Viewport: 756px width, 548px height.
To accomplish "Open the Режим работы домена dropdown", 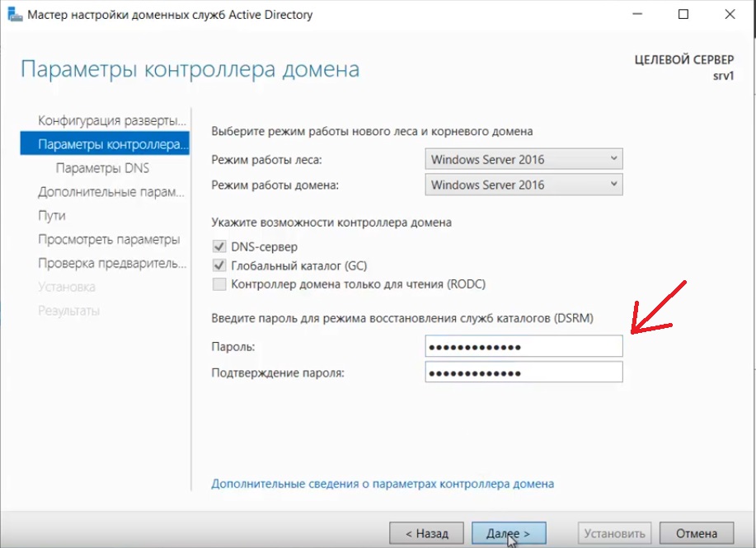I will [x=524, y=185].
